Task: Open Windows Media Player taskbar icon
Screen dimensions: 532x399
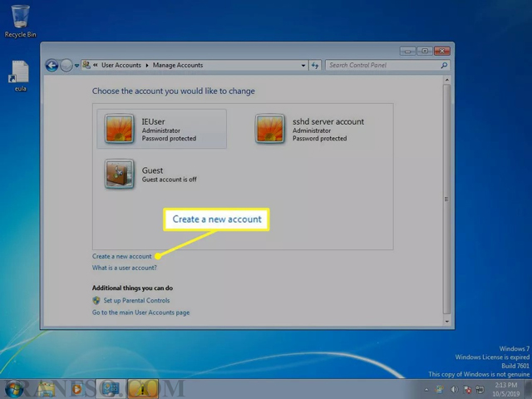Action: point(77,389)
